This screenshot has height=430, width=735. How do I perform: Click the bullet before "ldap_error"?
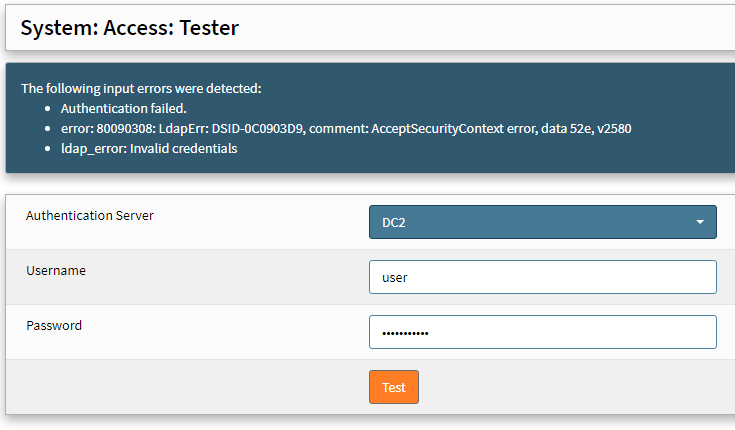pyautogui.click(x=49, y=148)
